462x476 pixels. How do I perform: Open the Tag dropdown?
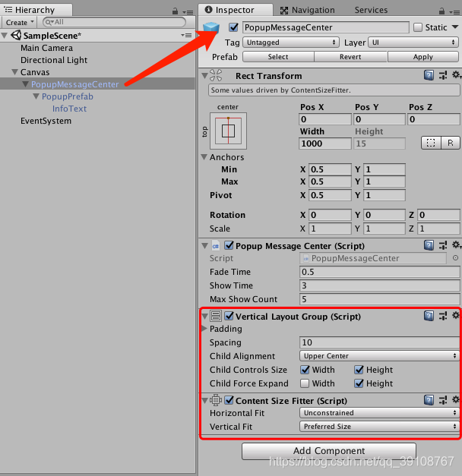[291, 43]
